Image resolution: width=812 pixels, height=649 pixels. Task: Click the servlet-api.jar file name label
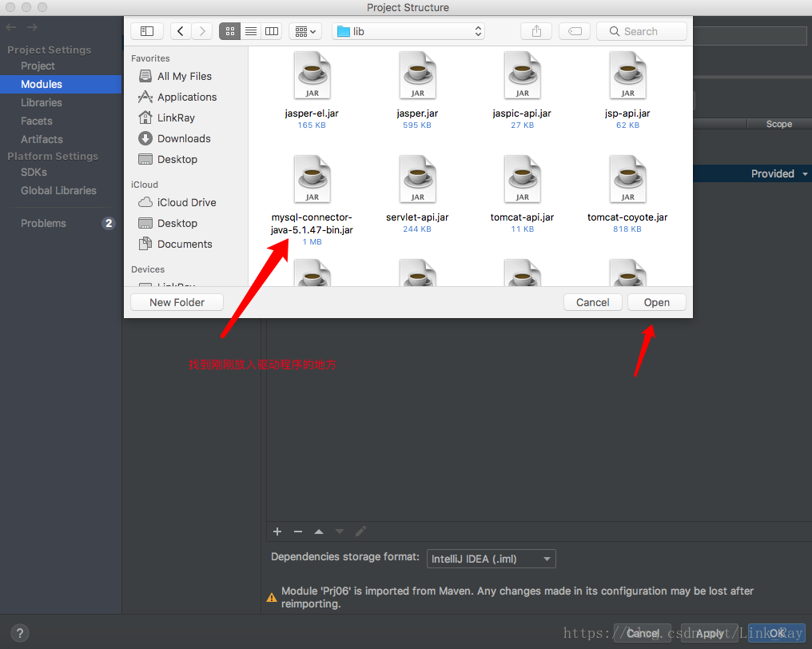(x=417, y=217)
